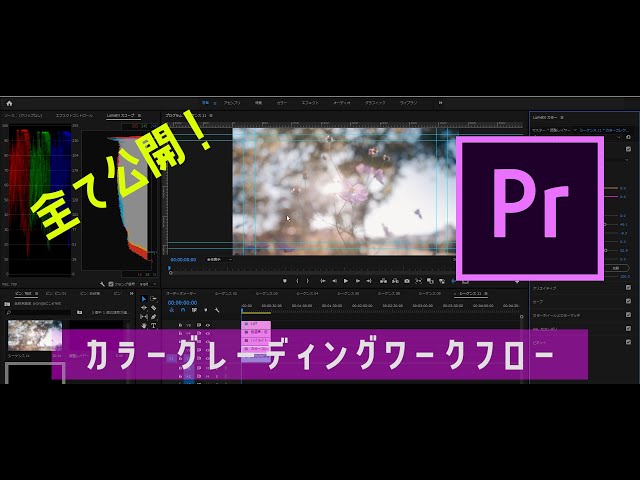Toggle the Curves section checkbox
Viewport: 640px width, 480px height.
point(628,301)
